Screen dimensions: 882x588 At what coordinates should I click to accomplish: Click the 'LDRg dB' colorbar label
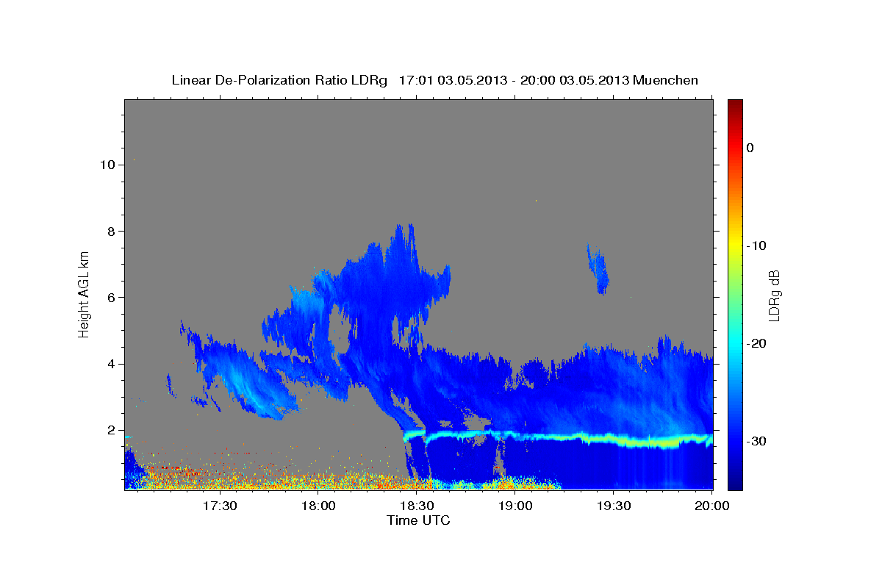[x=773, y=295]
